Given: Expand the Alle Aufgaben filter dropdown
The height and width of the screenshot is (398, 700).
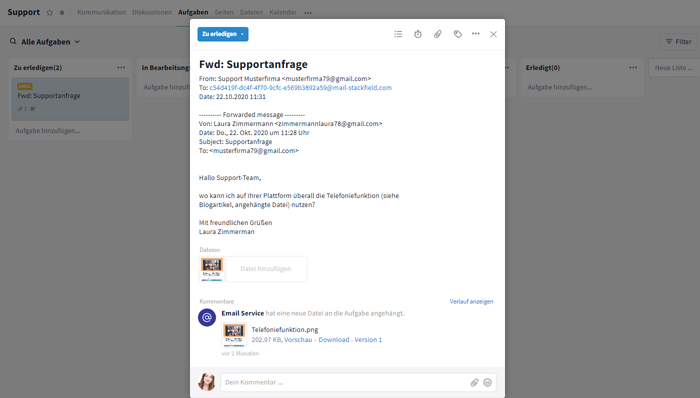Looking at the screenshot, I should pos(50,41).
